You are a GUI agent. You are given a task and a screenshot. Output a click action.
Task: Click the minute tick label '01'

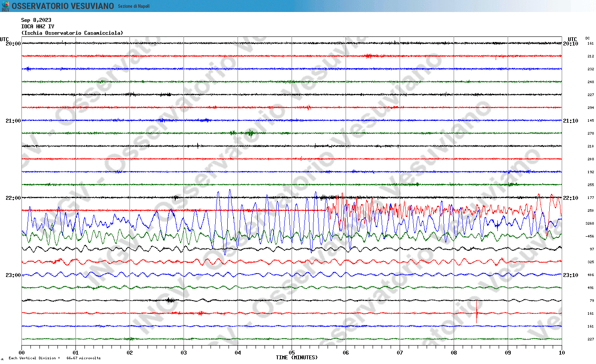75,353
